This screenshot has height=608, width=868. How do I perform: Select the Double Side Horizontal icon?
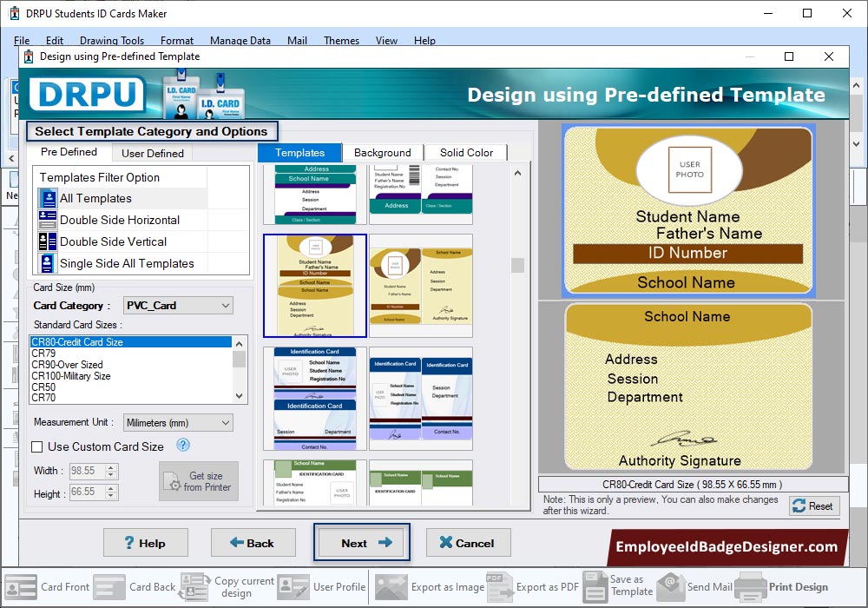point(48,220)
